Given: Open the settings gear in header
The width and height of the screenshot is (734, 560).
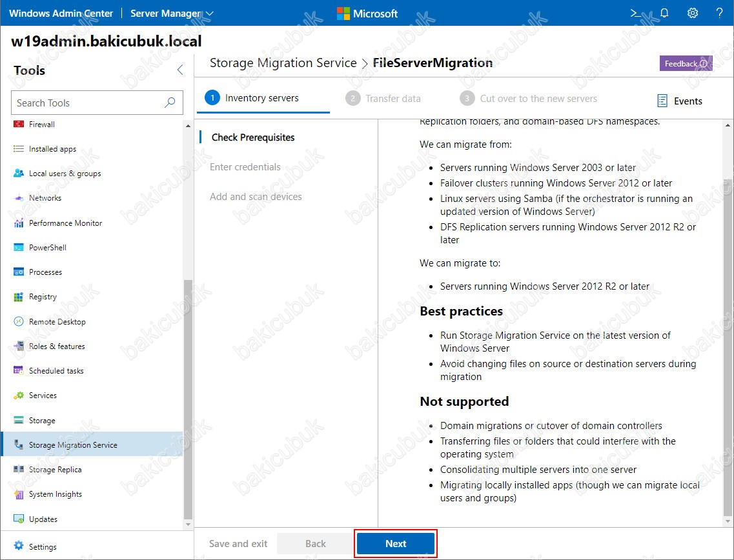Looking at the screenshot, I should (x=693, y=13).
